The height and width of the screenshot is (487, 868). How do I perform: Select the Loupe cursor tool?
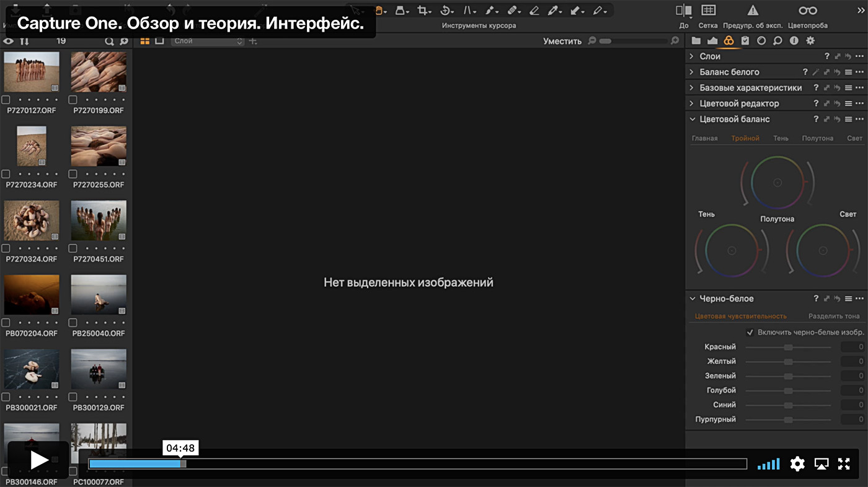(400, 11)
